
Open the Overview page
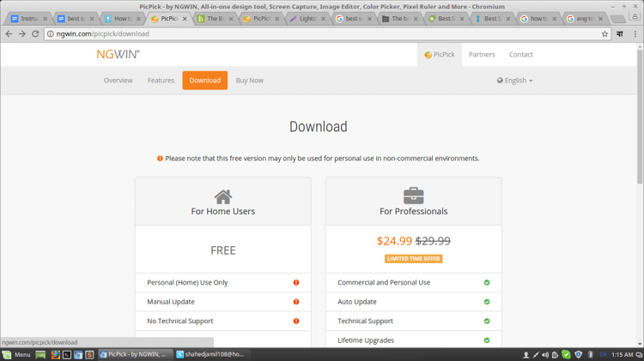click(118, 81)
